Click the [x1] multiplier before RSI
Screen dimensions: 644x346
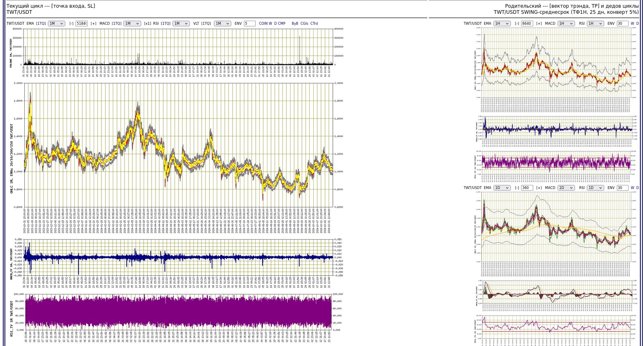click(147, 24)
